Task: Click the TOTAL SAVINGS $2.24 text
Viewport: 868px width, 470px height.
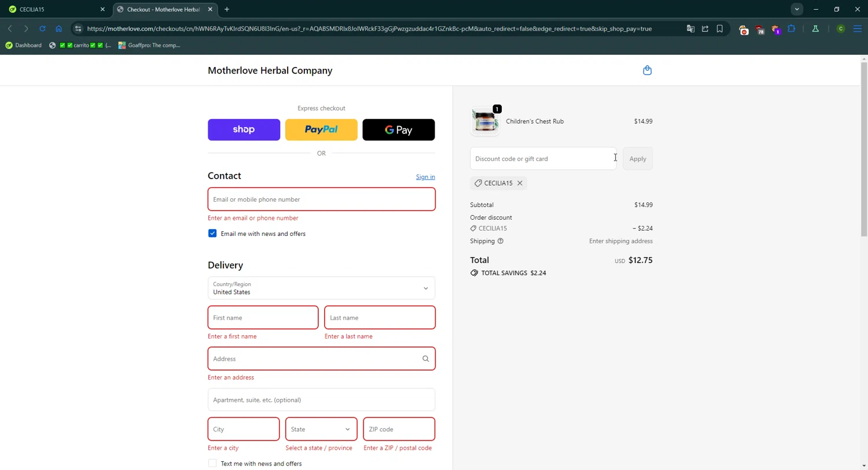Action: pos(514,273)
